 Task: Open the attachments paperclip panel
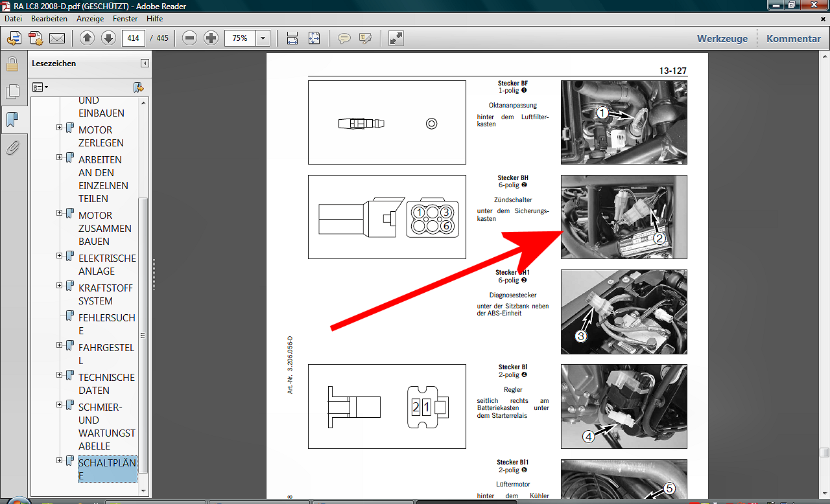(12, 148)
